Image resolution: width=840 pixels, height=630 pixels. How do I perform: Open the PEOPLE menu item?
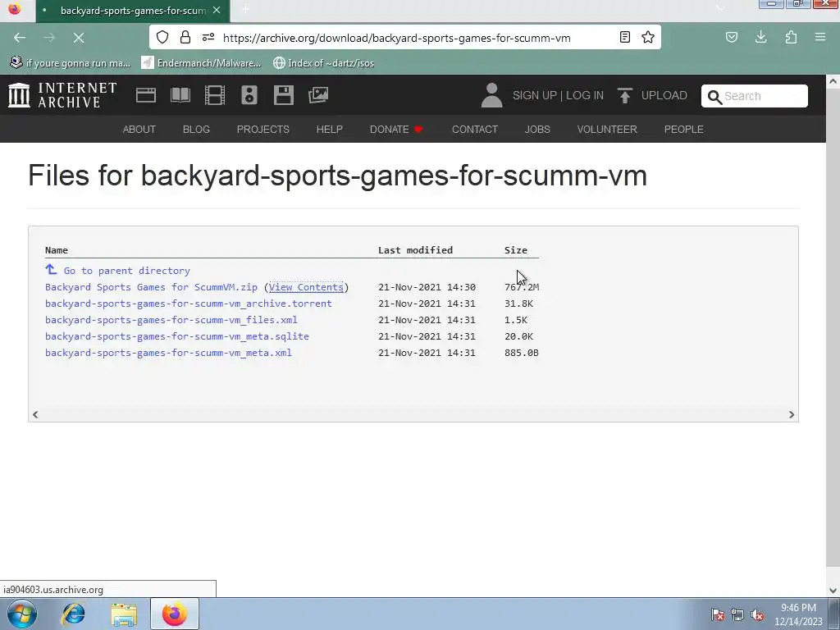[x=683, y=129]
